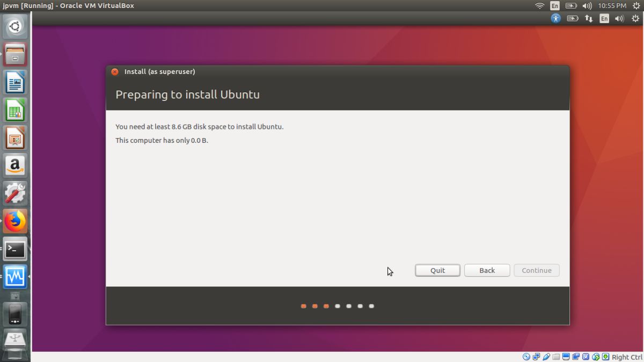Click the 10:55 PM clock
The image size is (644, 362).
(612, 6)
